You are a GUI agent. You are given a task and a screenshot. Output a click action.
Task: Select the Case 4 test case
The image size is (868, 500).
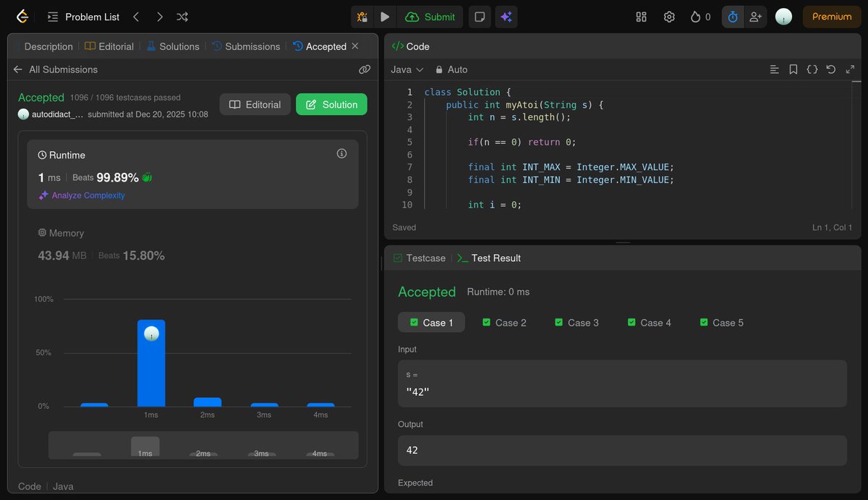pyautogui.click(x=649, y=323)
